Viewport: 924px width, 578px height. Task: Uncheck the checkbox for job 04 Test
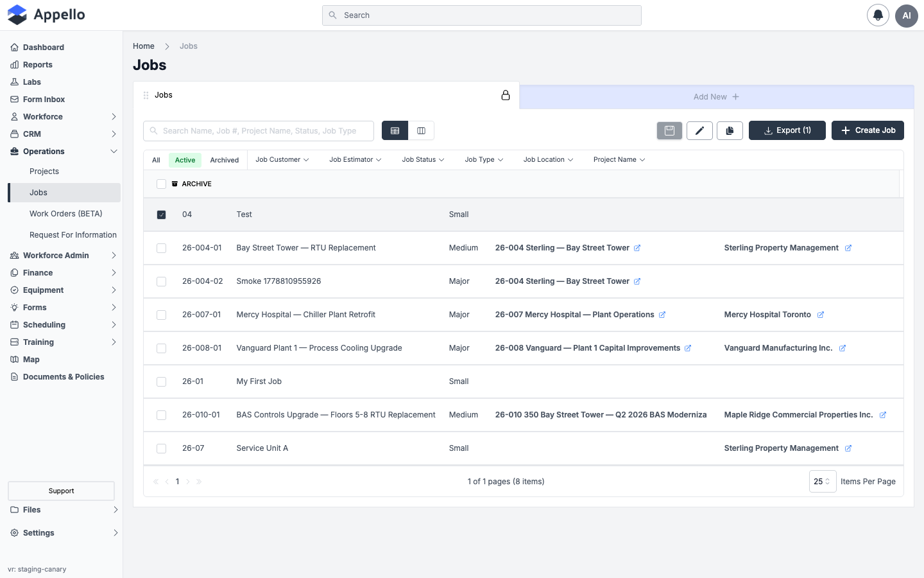[162, 215]
